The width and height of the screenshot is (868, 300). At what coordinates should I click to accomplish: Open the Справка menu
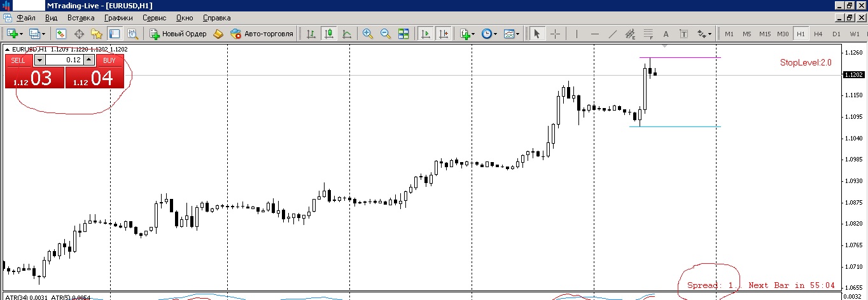(216, 18)
